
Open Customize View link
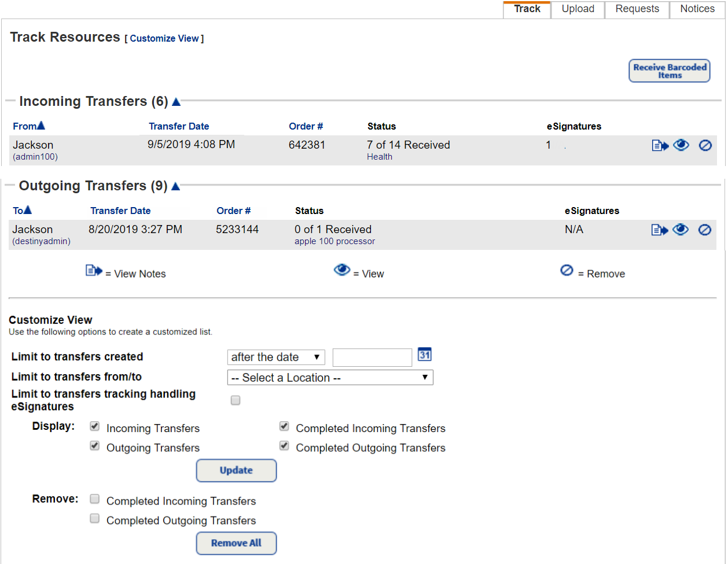(164, 38)
